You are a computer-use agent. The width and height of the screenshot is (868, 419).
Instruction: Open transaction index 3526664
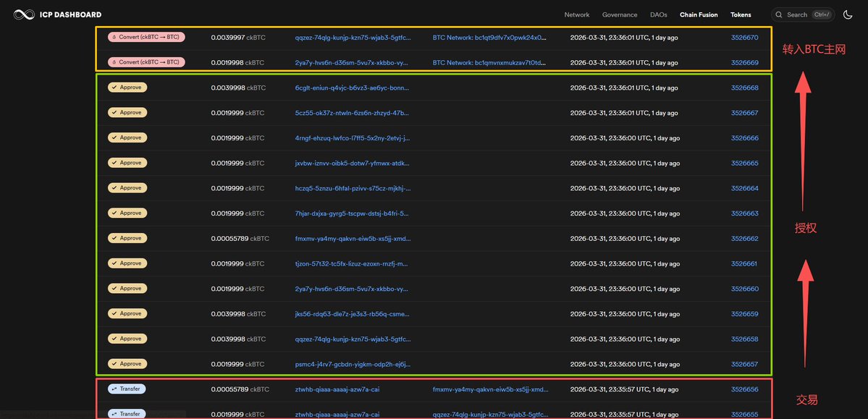pyautogui.click(x=744, y=188)
